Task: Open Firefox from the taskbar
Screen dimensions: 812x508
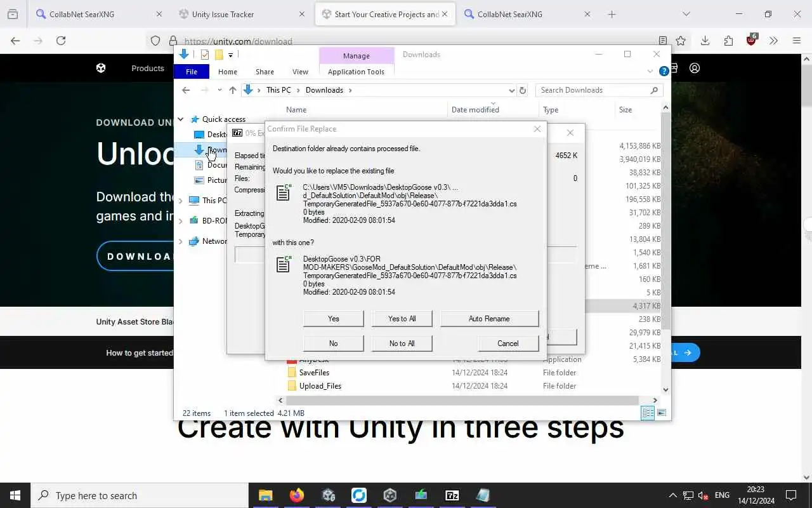Action: [296, 495]
